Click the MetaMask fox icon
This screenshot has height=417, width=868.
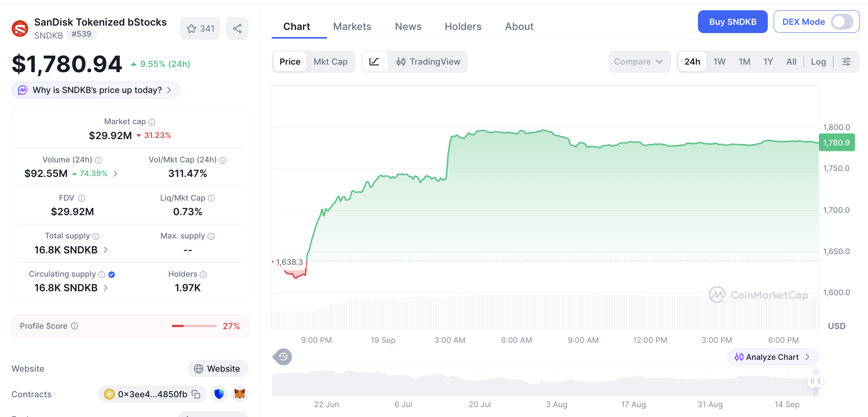(239, 394)
